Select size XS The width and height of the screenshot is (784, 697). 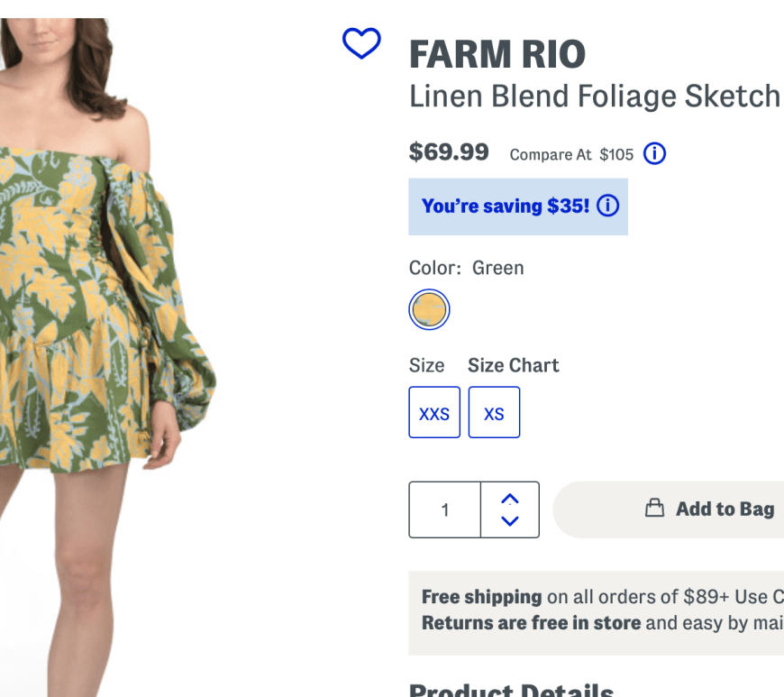click(x=494, y=413)
